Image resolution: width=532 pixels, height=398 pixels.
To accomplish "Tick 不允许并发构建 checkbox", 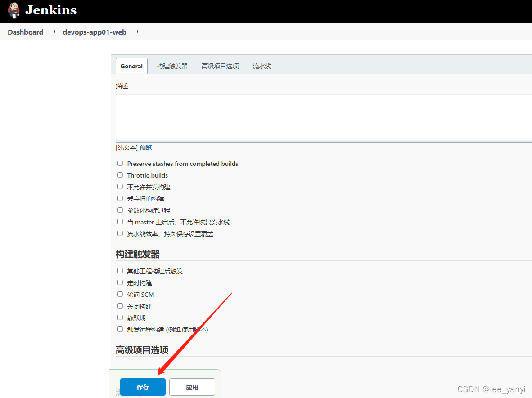I will 120,187.
